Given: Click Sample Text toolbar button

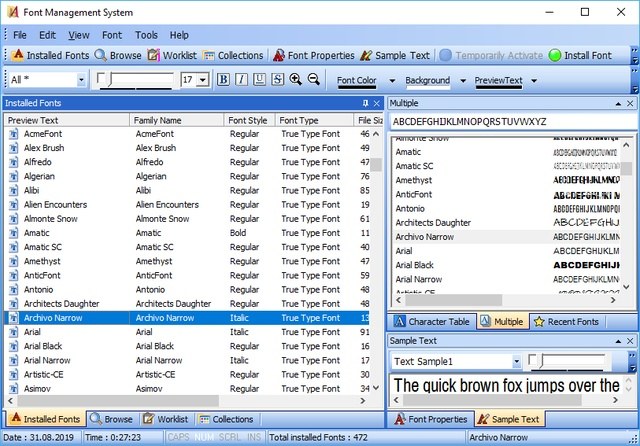Looking at the screenshot, I should pyautogui.click(x=395, y=55).
